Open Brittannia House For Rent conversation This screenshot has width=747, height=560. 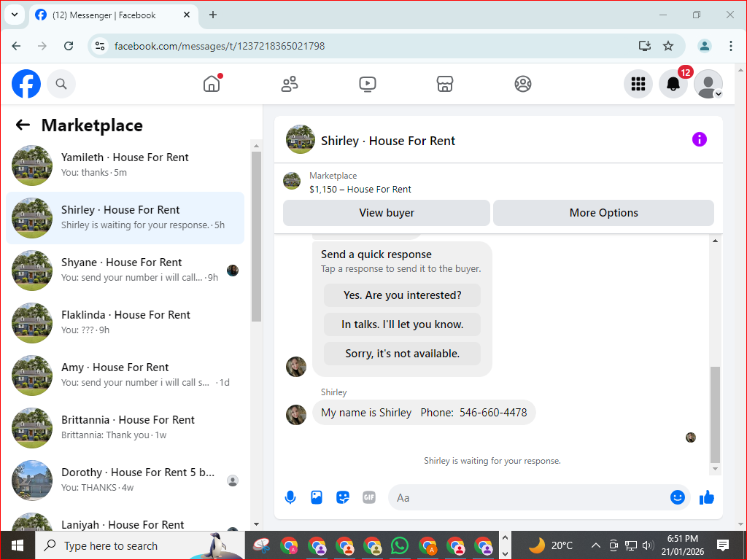[125, 427]
